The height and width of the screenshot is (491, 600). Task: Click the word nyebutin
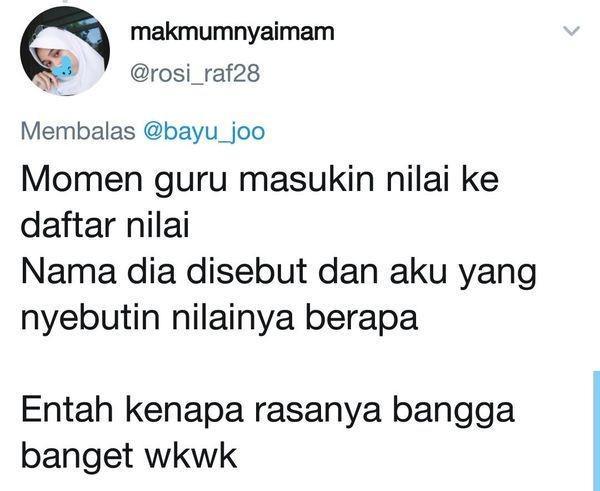point(90,319)
